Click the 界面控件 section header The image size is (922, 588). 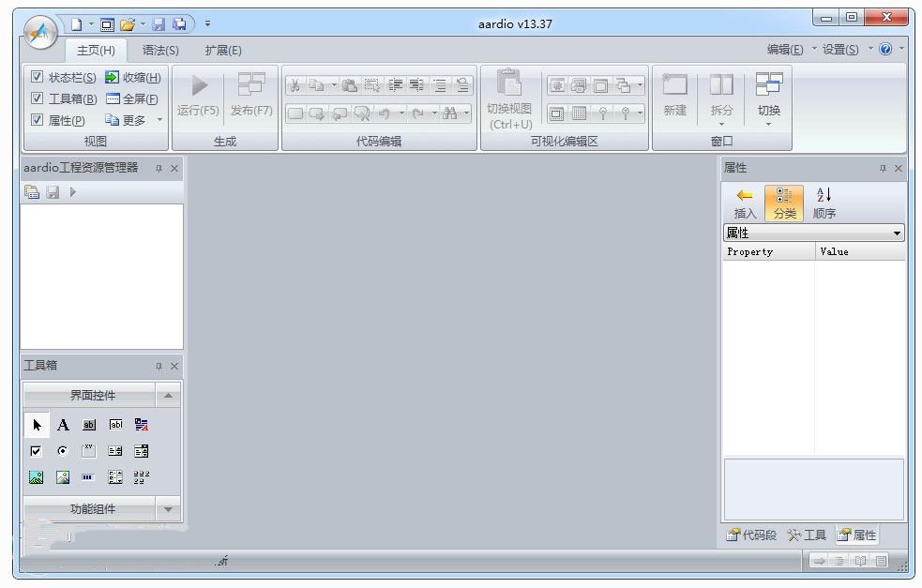(x=89, y=395)
